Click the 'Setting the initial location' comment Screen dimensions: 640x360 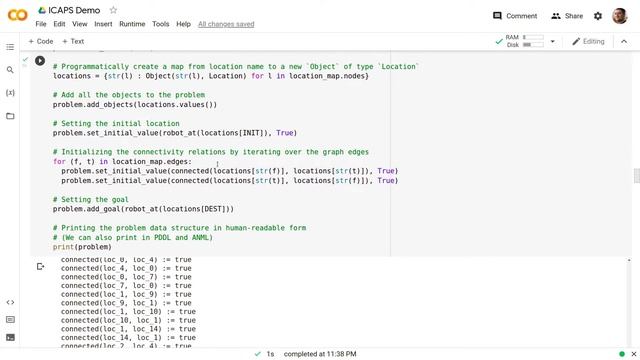(x=116, y=123)
